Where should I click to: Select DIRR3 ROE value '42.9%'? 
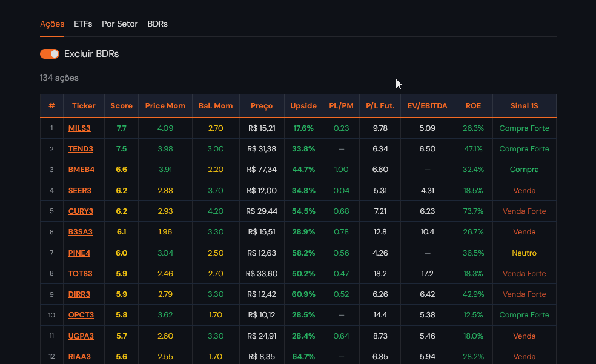(x=473, y=294)
